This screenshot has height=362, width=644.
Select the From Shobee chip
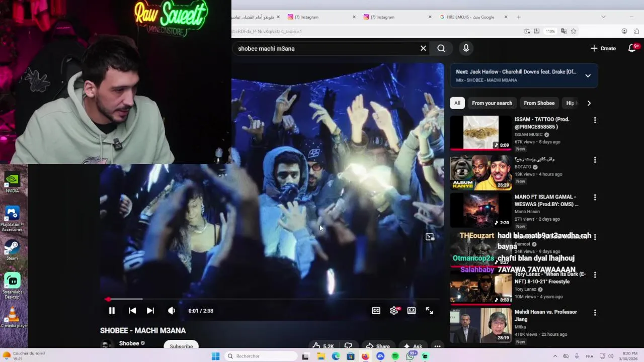(x=539, y=103)
